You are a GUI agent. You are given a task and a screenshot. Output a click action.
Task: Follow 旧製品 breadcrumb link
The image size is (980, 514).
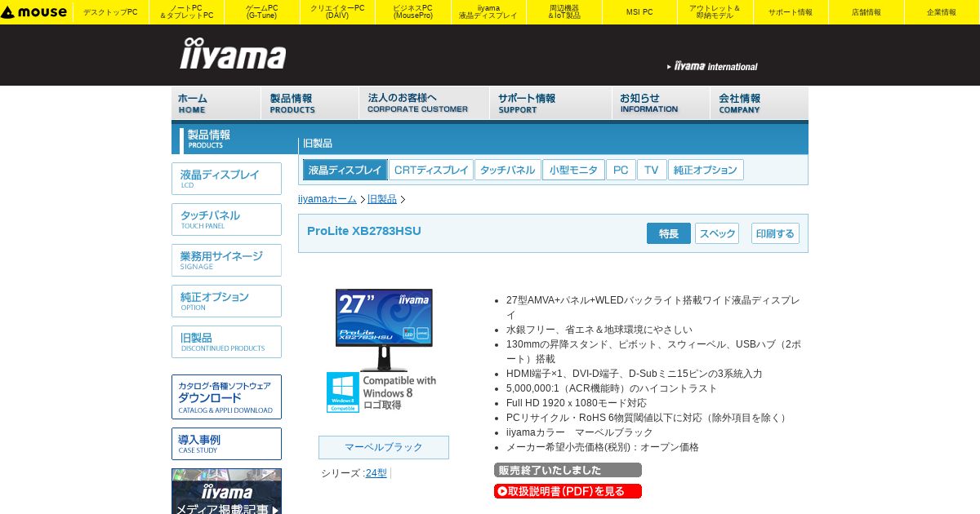point(382,199)
